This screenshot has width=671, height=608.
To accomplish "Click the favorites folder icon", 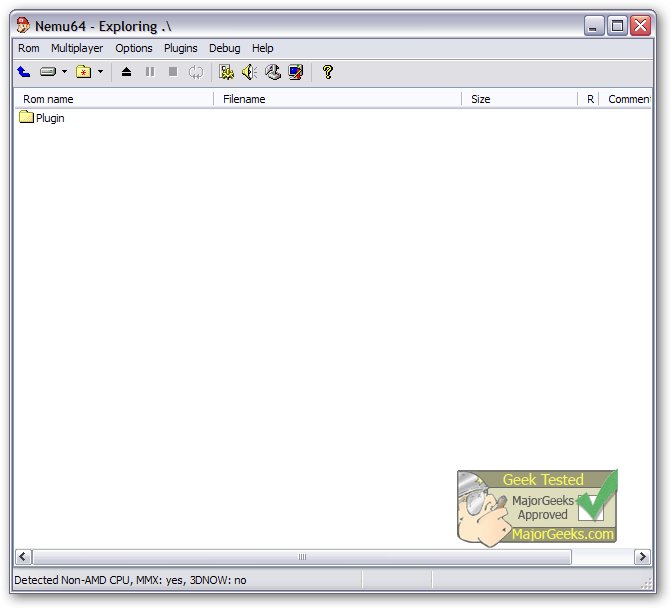I will click(83, 72).
